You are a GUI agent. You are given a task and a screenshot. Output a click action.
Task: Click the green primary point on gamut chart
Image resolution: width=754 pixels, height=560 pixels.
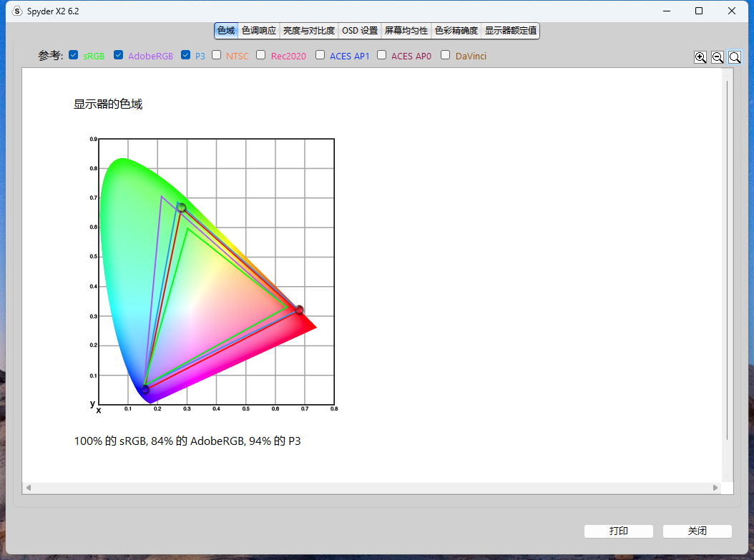(181, 207)
